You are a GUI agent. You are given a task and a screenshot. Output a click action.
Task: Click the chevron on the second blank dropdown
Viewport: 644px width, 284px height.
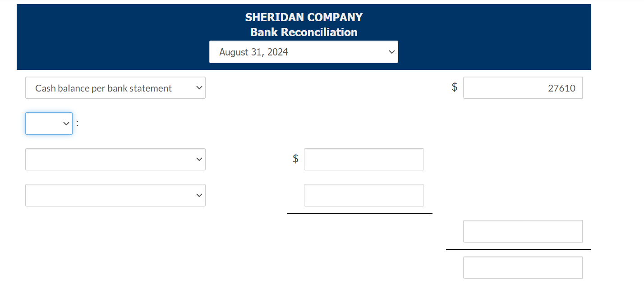pos(199,195)
